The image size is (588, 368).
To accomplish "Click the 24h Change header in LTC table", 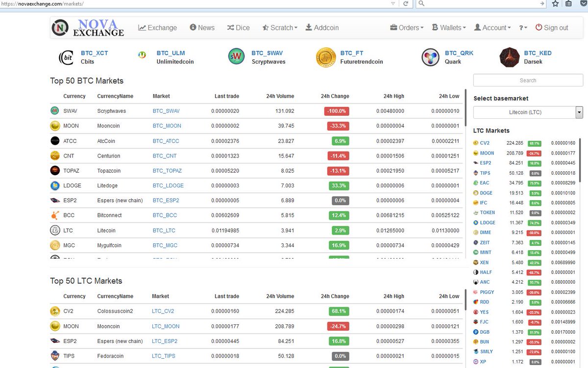I will pyautogui.click(x=335, y=296).
